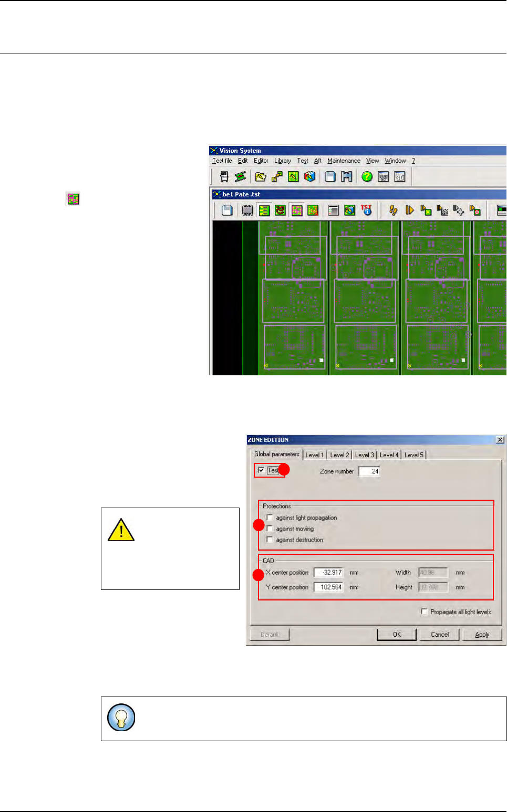Open the View menu

pyautogui.click(x=373, y=161)
